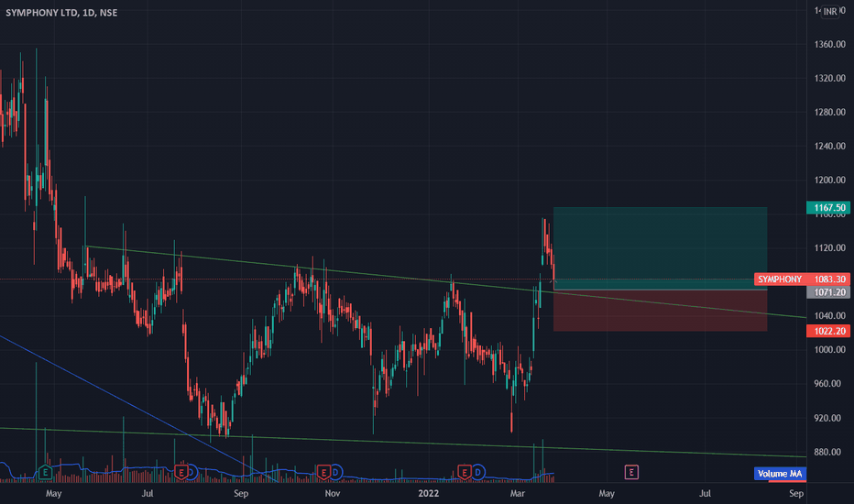
Task: Click the 1240.00 price axis label
Action: pos(830,146)
